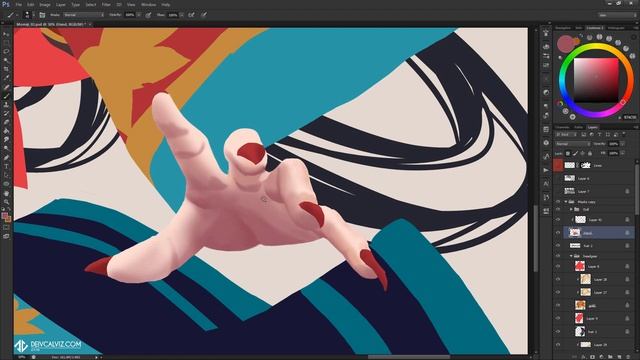Open the Character panel from the dock
Screen dimensions: 640x360
point(546,184)
